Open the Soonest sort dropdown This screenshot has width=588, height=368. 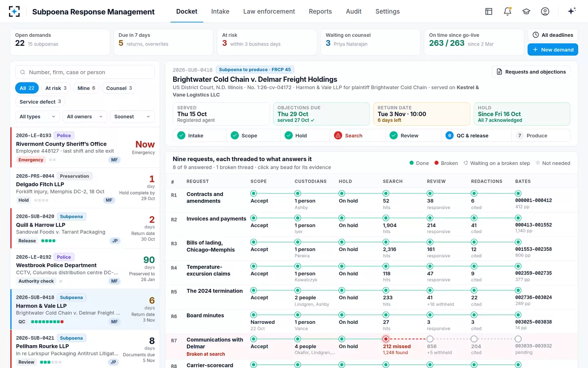coord(132,117)
